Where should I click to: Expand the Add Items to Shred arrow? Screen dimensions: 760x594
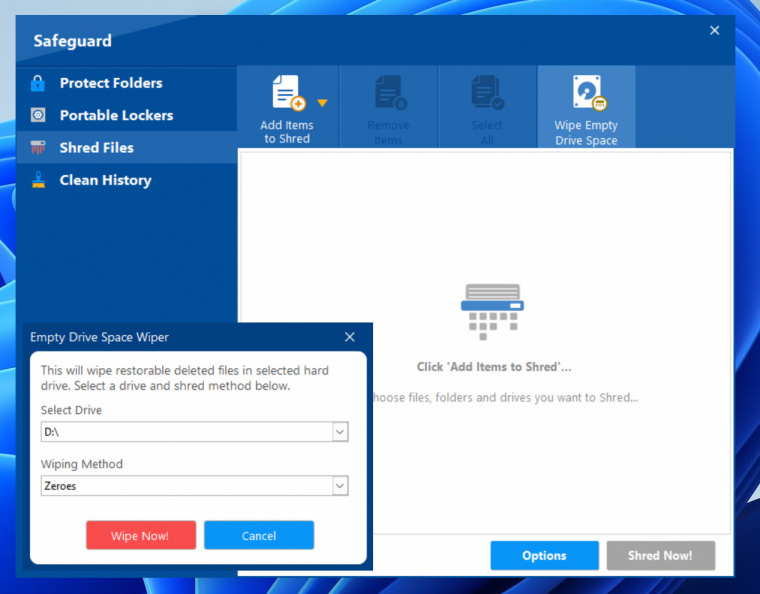pos(322,103)
